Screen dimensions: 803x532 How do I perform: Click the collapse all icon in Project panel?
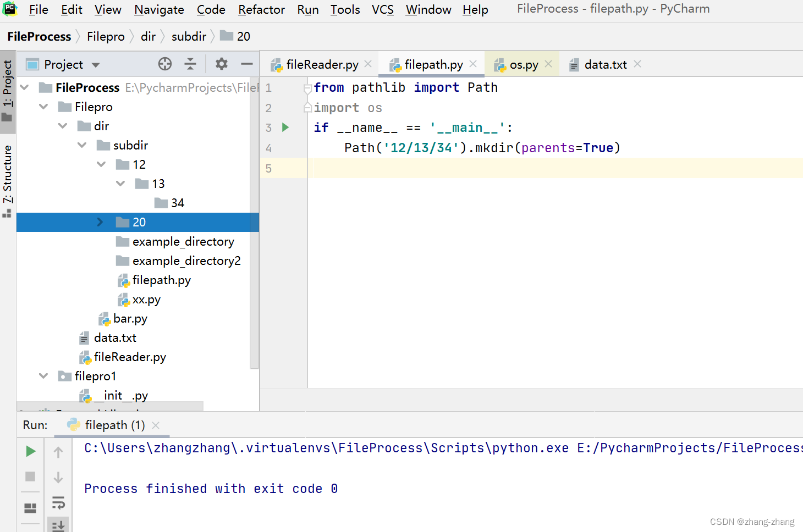point(190,64)
